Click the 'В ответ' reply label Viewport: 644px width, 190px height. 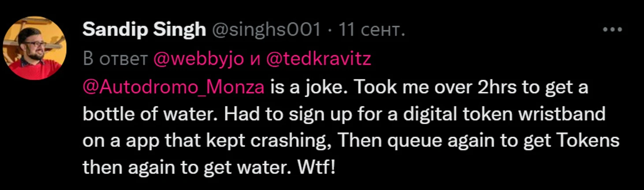tap(115, 60)
